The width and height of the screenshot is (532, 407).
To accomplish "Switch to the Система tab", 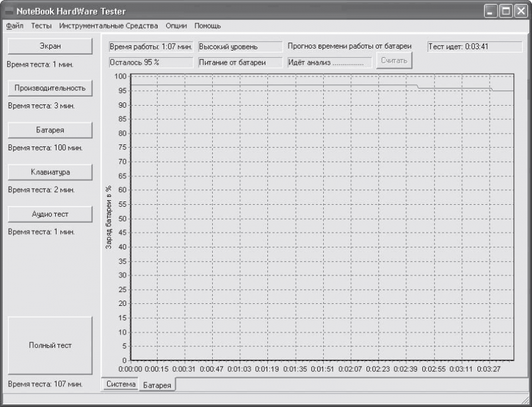I will click(x=121, y=384).
